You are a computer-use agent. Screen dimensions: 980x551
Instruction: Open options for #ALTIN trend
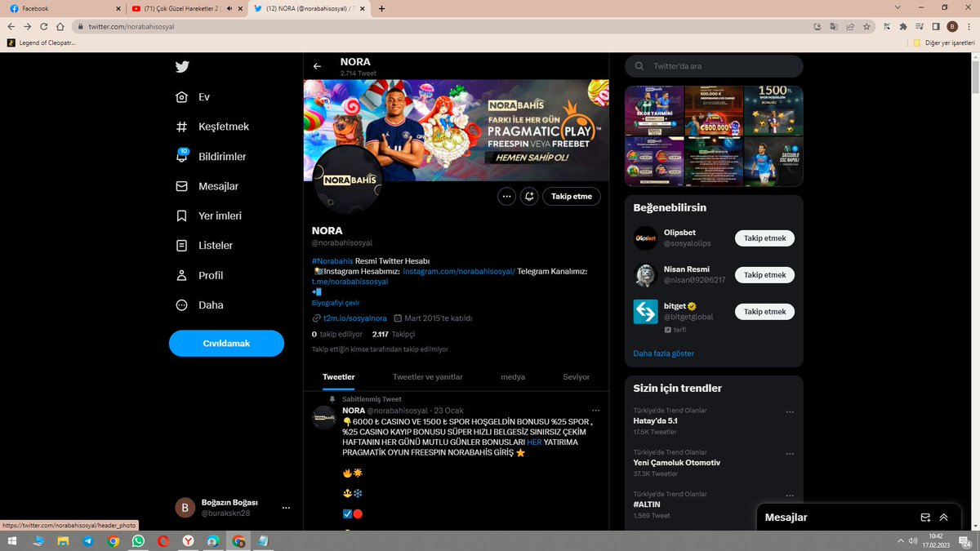coord(789,495)
